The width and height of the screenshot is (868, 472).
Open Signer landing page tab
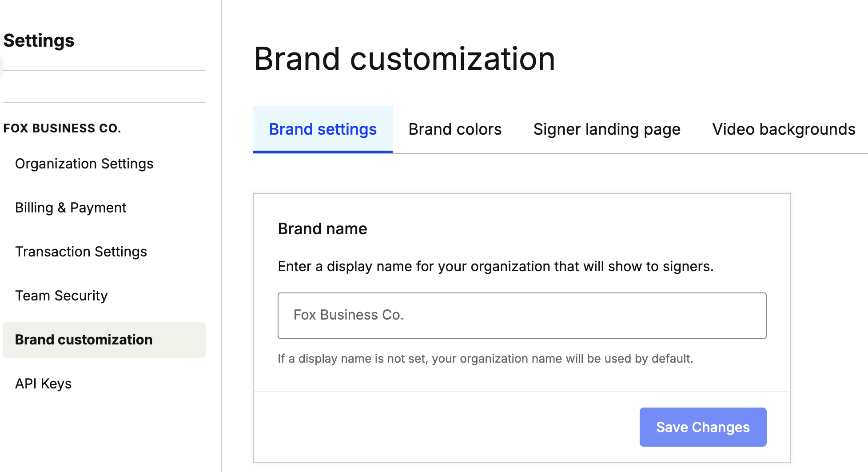pyautogui.click(x=607, y=129)
